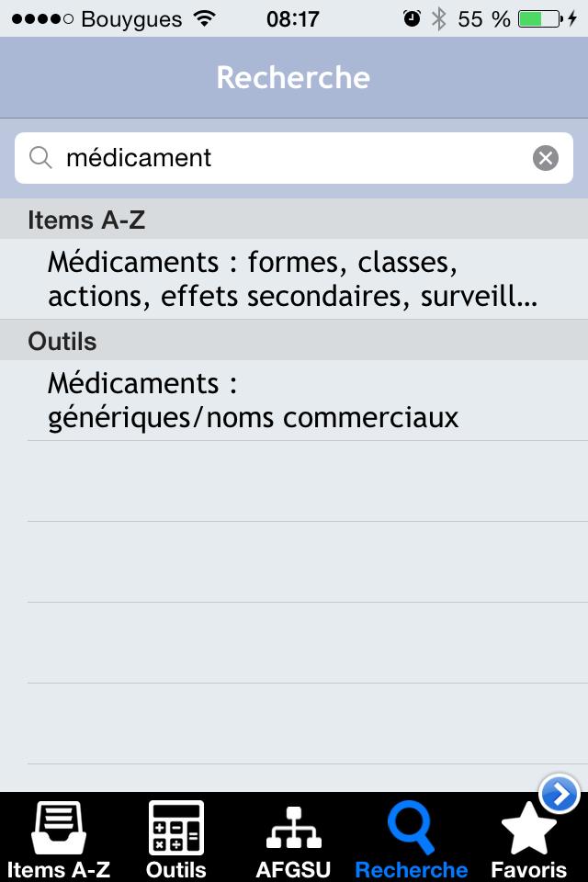
Task: Tap the Outils section header
Action: click(294, 341)
